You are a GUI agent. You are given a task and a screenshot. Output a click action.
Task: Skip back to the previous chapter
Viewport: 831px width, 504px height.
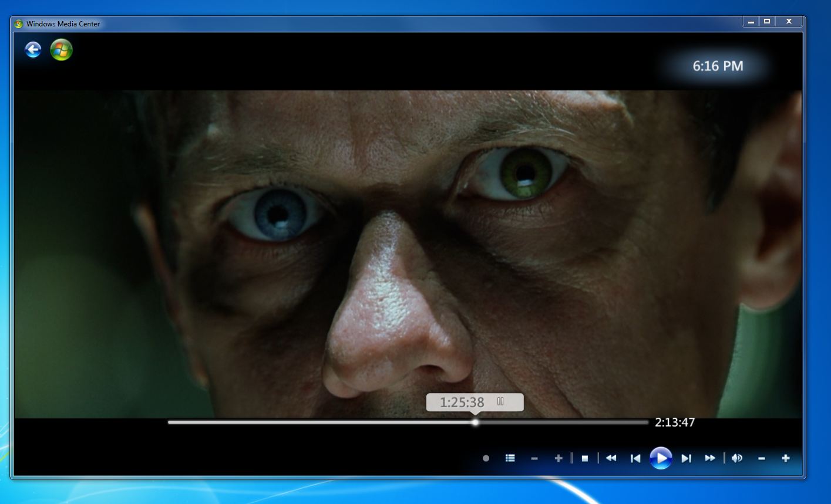(635, 458)
